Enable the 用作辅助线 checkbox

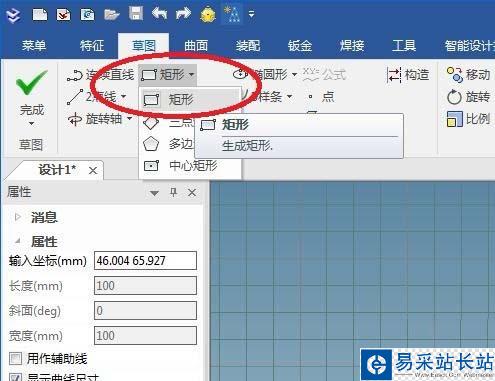[x=16, y=359]
